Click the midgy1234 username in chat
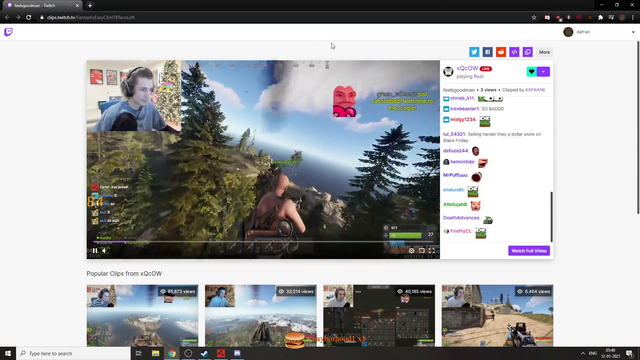Viewport: 640px width, 360px height. pos(463,120)
